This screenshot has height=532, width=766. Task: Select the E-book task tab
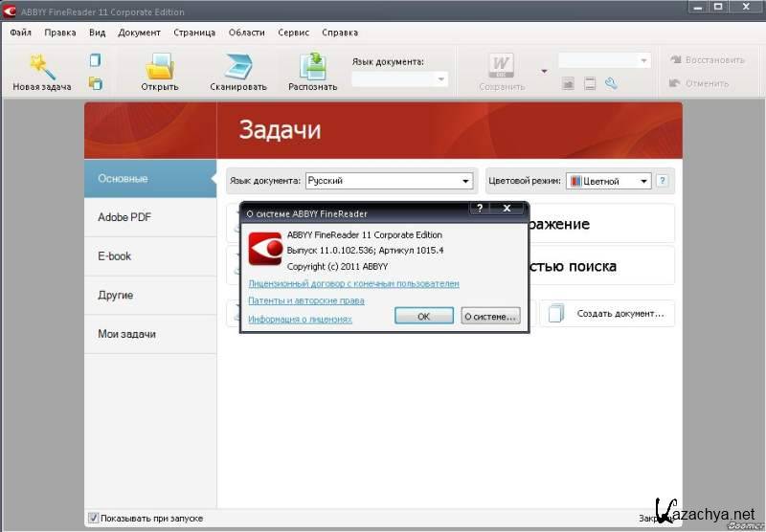coord(115,256)
